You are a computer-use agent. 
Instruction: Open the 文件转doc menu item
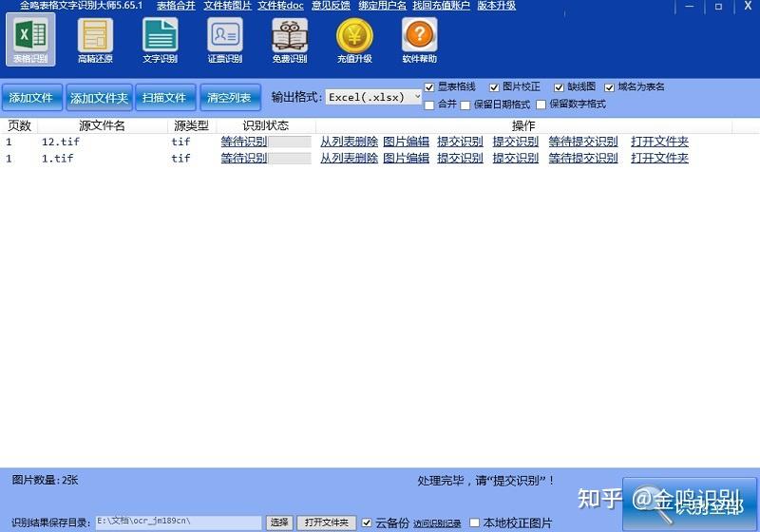(280, 6)
